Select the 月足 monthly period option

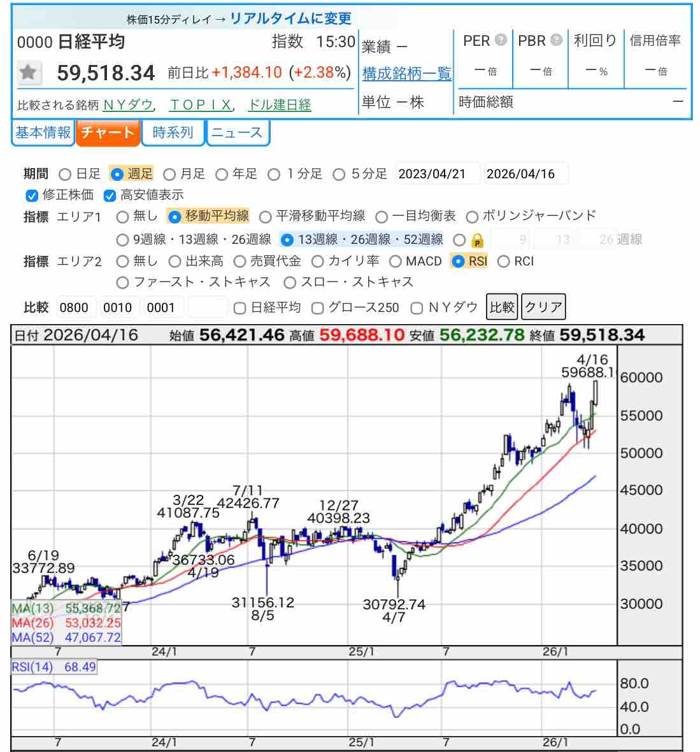[169, 174]
